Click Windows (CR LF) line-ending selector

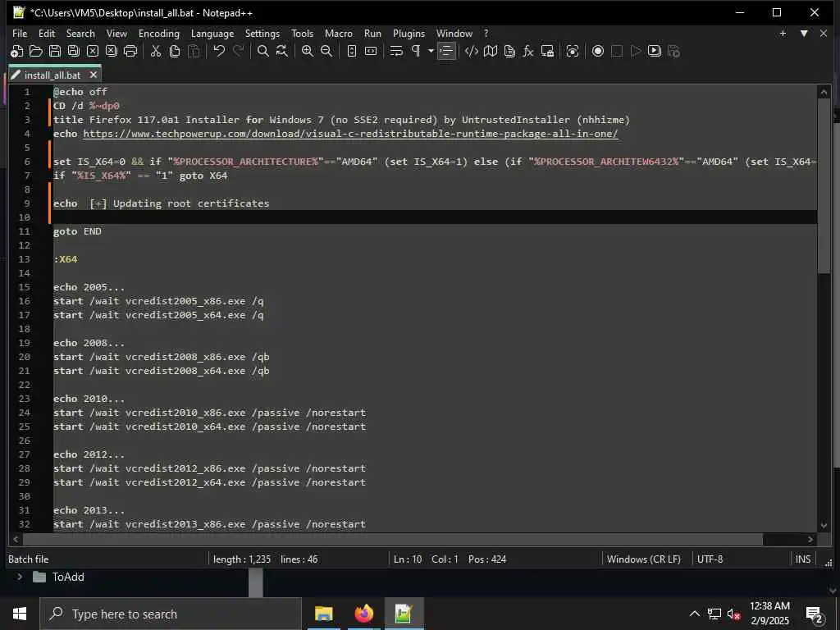tap(643, 559)
